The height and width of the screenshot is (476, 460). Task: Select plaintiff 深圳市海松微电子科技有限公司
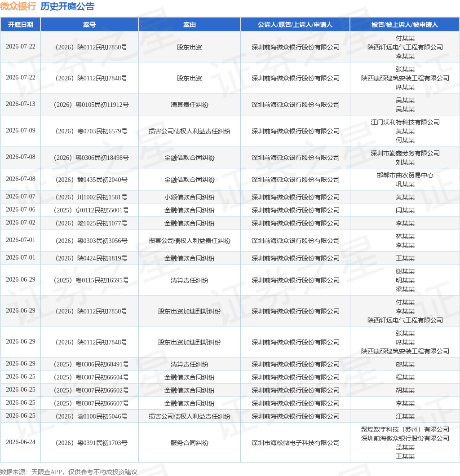tap(296, 443)
